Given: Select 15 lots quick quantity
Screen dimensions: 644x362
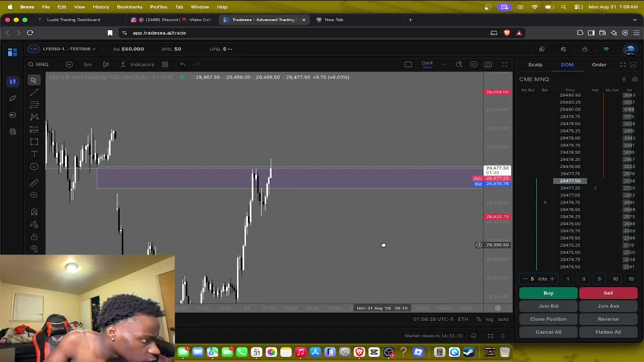Looking at the screenshot, I should point(631,279).
